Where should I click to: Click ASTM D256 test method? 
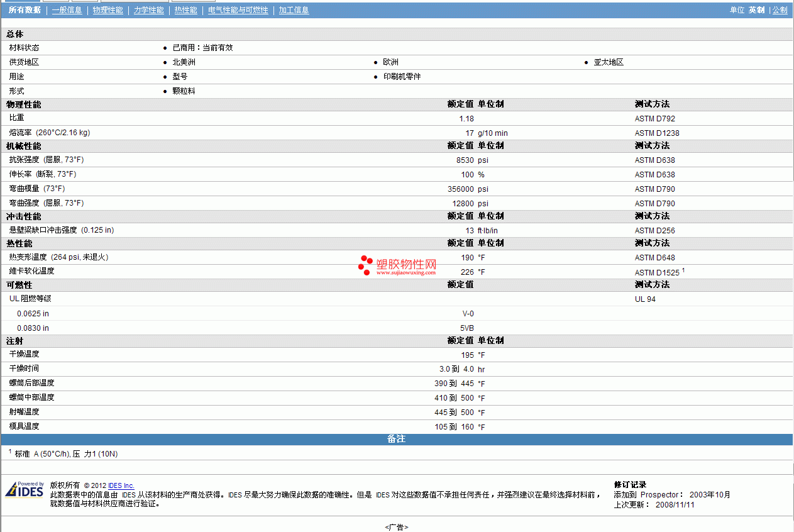655,230
